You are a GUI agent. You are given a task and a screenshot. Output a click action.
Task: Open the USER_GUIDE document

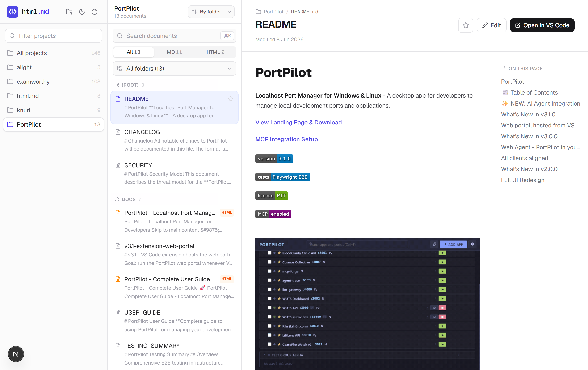174,321
